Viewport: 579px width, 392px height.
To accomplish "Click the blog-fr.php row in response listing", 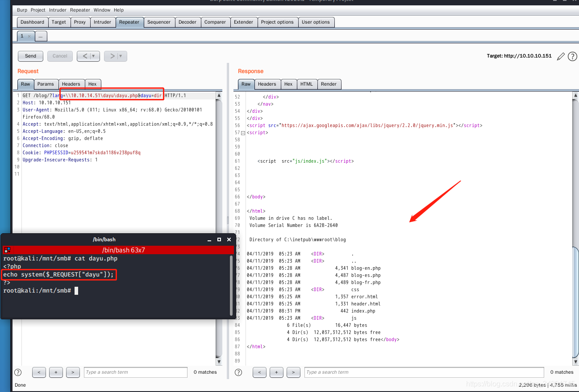I will [x=313, y=282].
